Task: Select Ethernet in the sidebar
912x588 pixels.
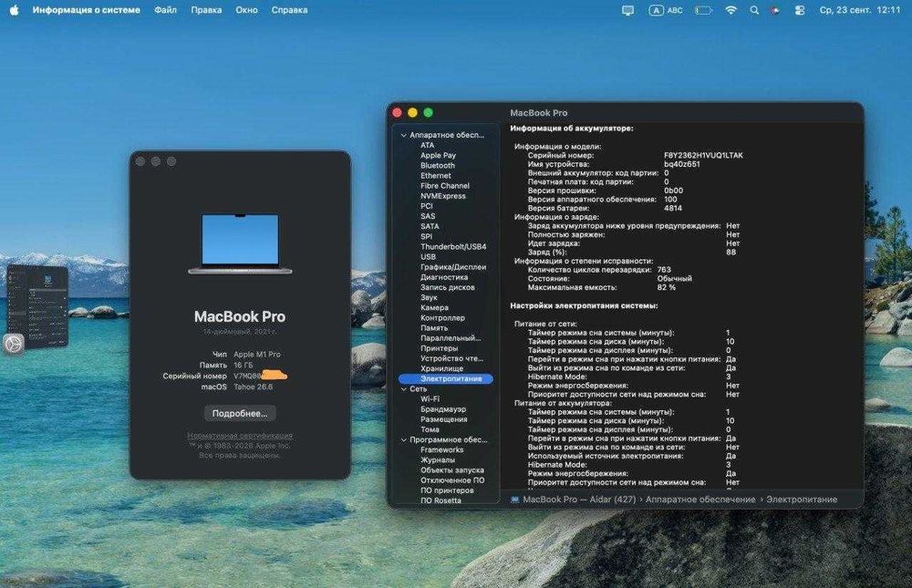Action: point(436,176)
